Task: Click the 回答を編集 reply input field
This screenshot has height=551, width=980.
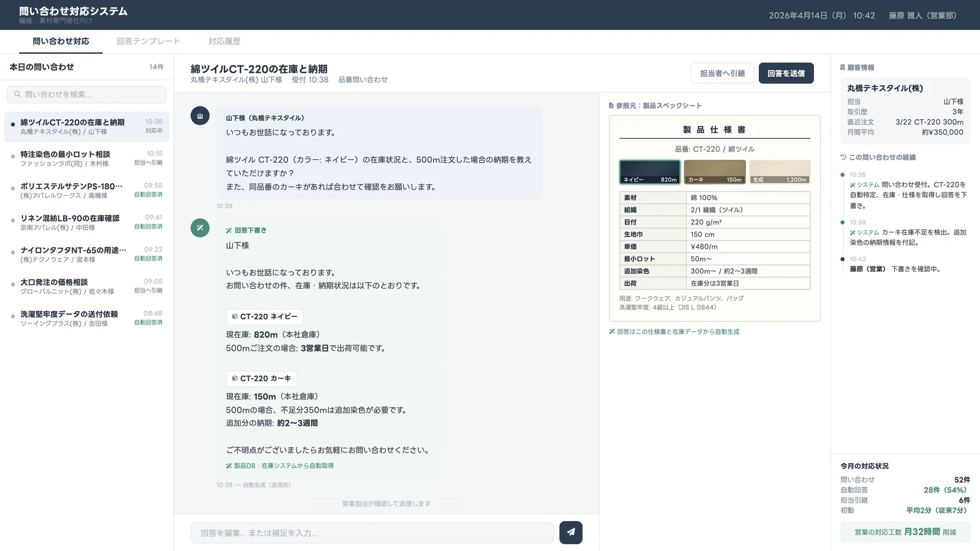Action: [x=372, y=533]
